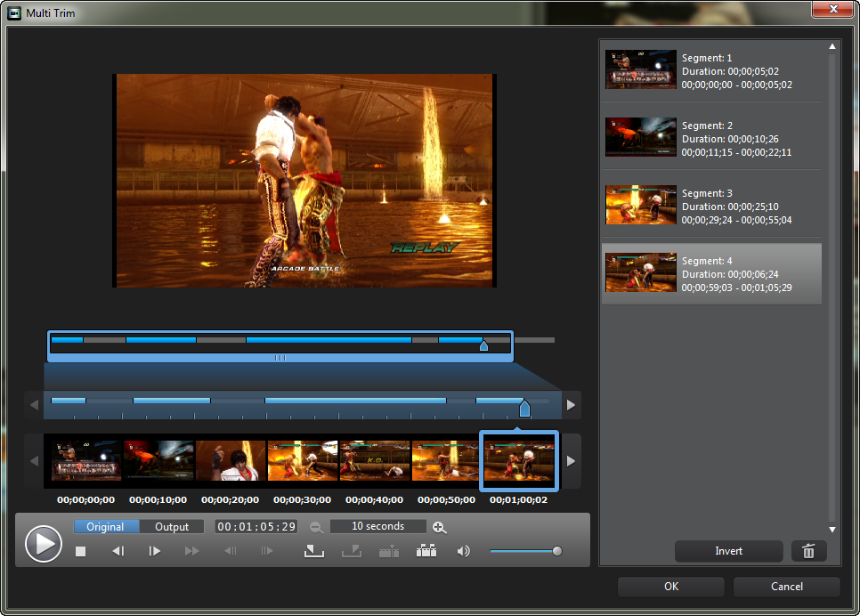Advance to the next frame
Image resolution: width=860 pixels, height=616 pixels.
(x=154, y=551)
